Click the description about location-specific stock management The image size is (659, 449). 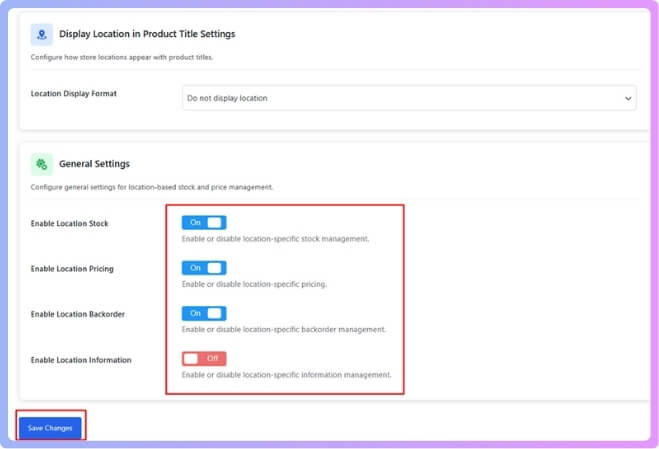tap(275, 239)
